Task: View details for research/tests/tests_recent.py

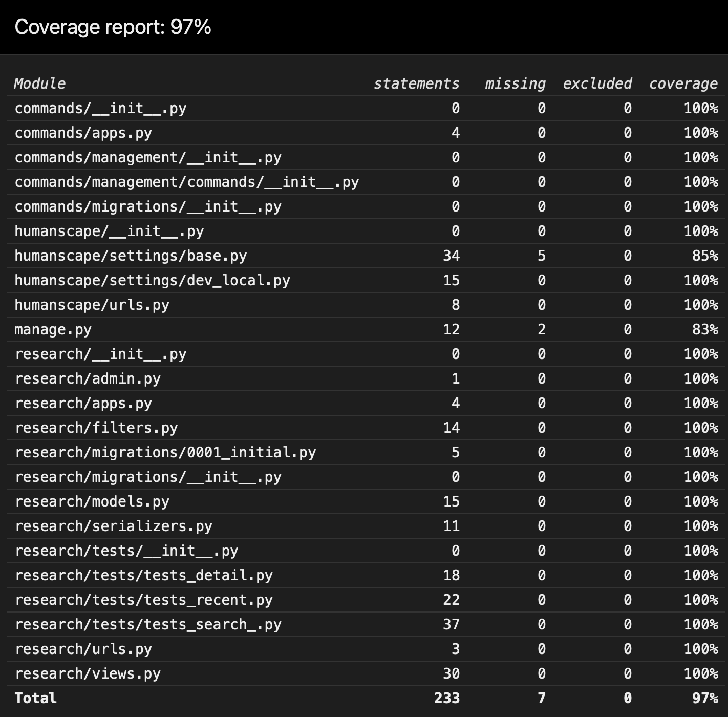Action: [x=144, y=600]
